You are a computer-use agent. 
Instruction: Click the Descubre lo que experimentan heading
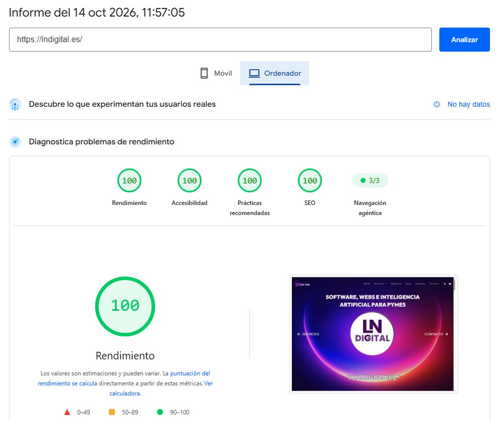coord(122,104)
